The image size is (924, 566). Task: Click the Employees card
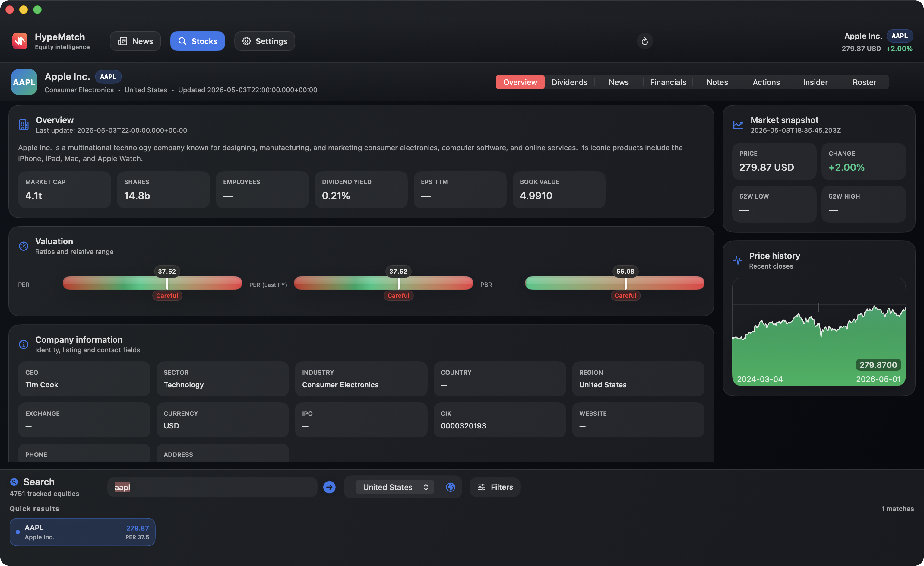[x=262, y=190]
